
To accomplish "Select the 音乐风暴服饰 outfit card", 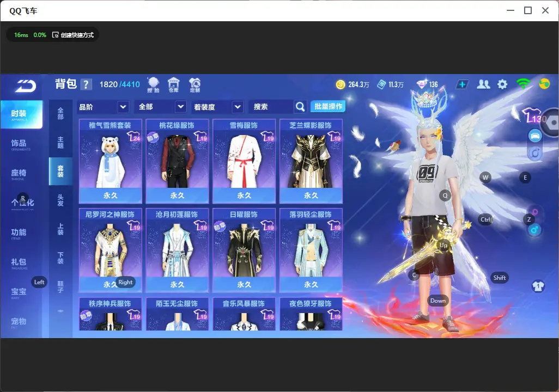I will point(244,314).
